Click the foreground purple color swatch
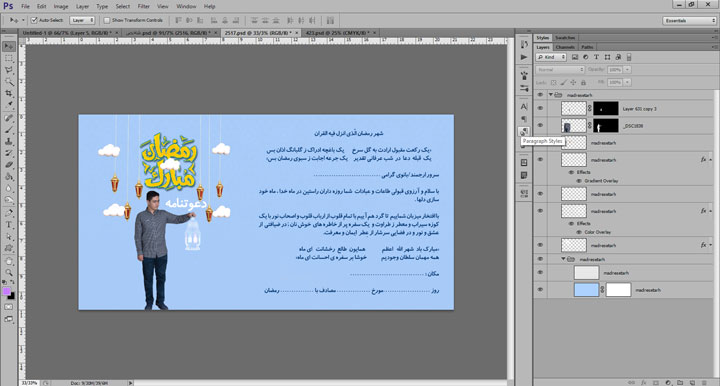This screenshot has height=386, width=720. coord(6,291)
